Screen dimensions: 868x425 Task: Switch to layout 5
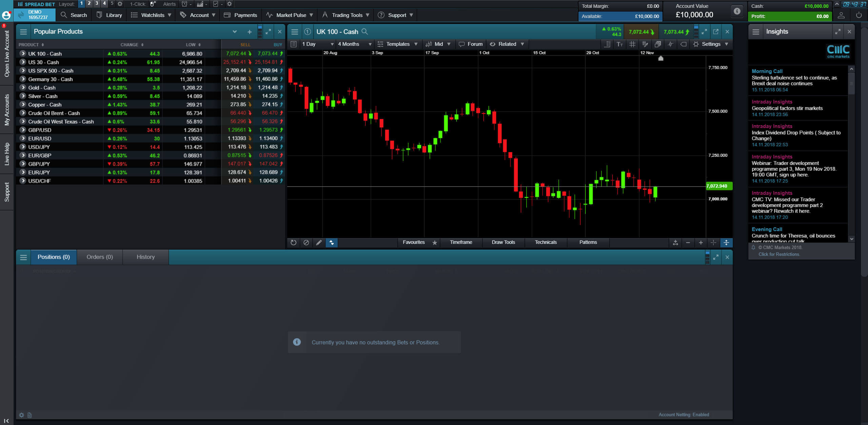click(x=112, y=3)
